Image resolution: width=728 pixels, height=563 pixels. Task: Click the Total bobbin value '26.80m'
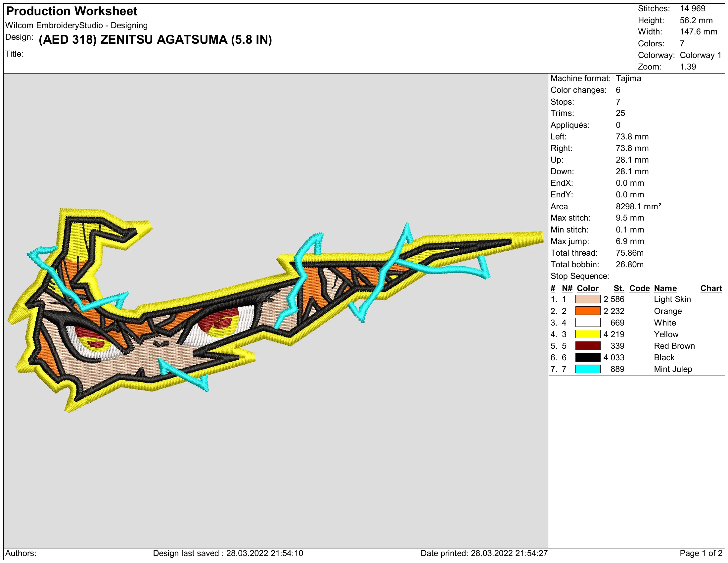629,265
